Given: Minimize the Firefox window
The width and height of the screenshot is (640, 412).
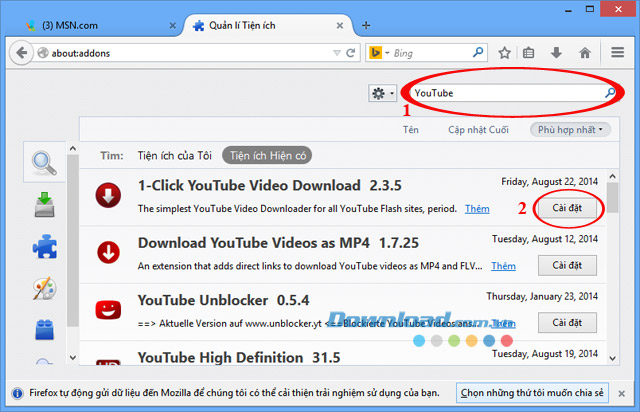Looking at the screenshot, I should point(568,10).
